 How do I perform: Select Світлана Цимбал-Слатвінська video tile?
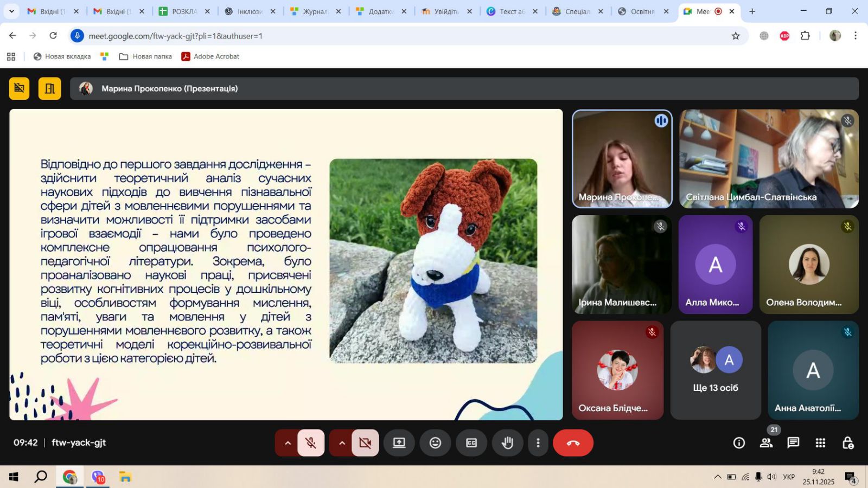coord(769,159)
